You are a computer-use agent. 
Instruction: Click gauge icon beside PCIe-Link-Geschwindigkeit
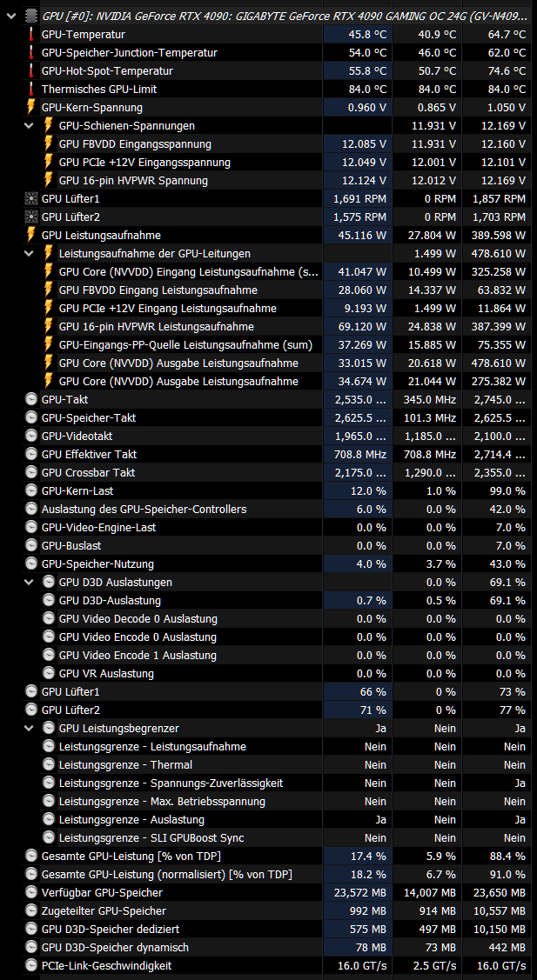coord(30,965)
